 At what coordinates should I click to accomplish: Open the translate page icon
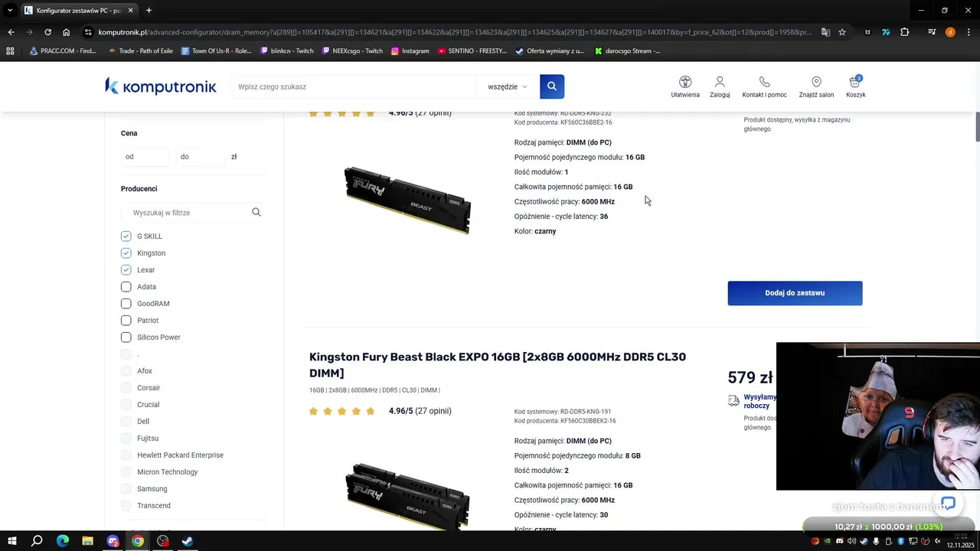pyautogui.click(x=825, y=32)
